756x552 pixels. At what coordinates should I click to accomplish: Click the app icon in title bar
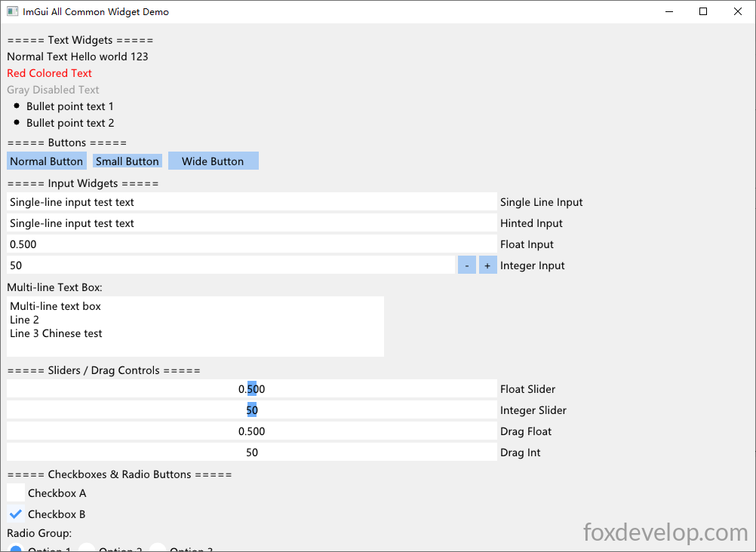pyautogui.click(x=12, y=11)
